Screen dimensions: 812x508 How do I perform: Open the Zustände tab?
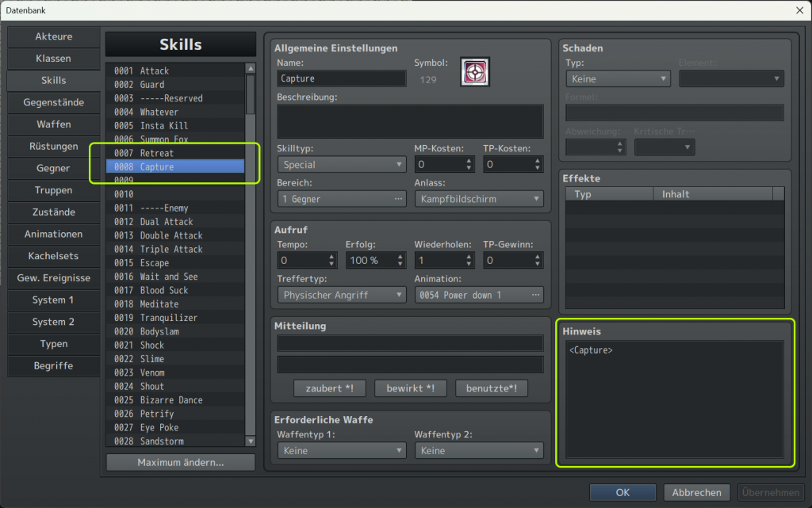click(x=54, y=212)
